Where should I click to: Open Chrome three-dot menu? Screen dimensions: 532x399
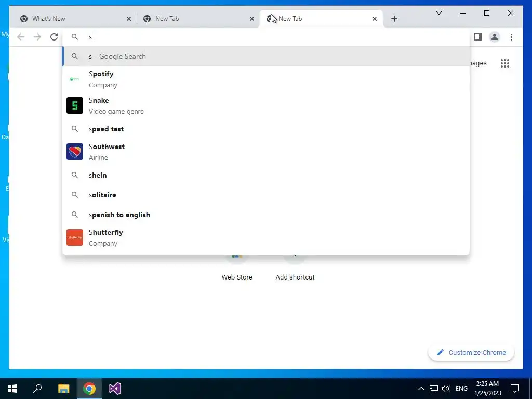point(511,37)
